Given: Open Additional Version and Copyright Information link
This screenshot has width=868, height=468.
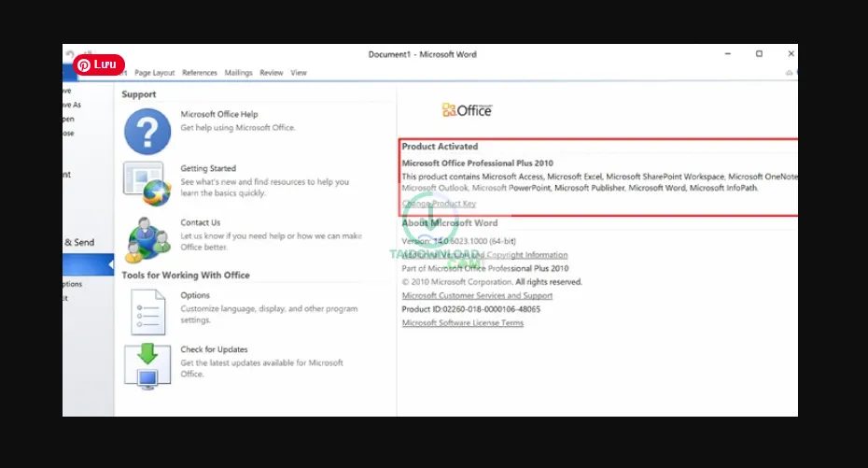Looking at the screenshot, I should click(x=485, y=255).
